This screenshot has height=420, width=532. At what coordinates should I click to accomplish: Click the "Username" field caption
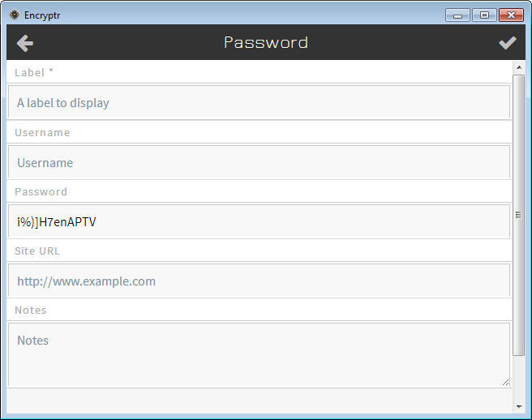[x=42, y=132]
